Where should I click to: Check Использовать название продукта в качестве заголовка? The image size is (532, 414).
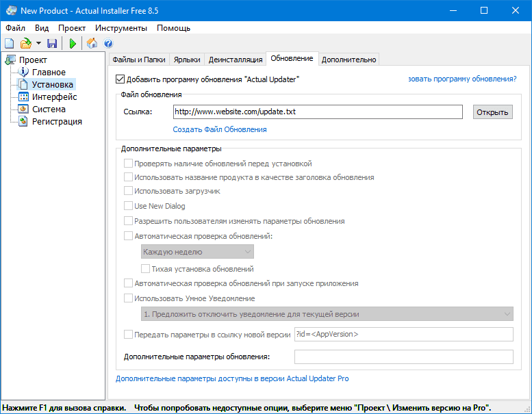click(128, 177)
